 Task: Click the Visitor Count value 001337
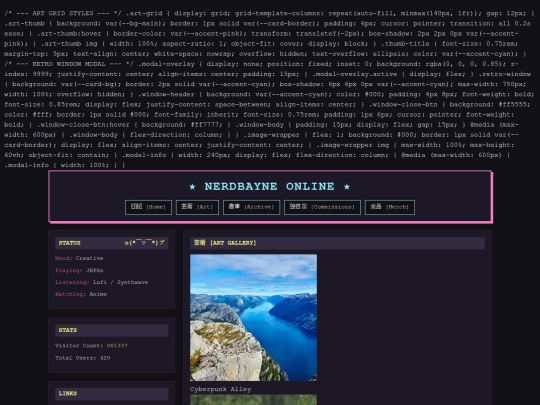[117, 345]
